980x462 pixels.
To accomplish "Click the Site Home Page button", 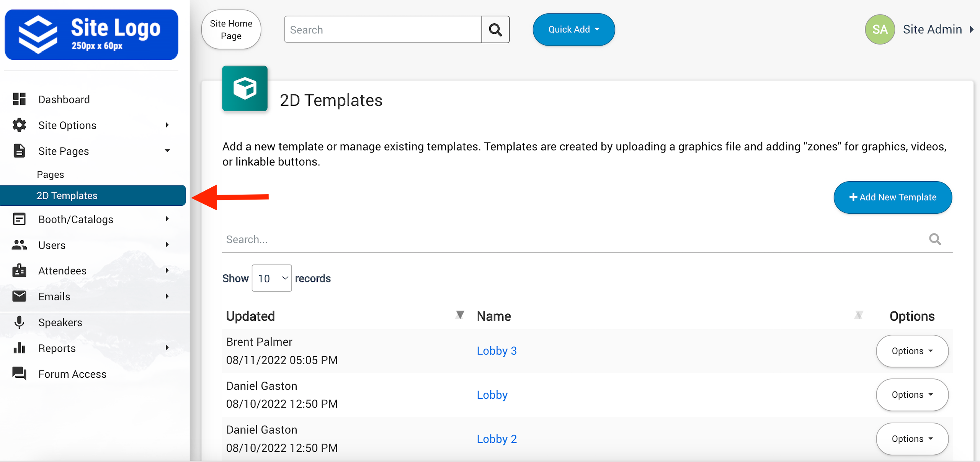I will click(x=231, y=29).
